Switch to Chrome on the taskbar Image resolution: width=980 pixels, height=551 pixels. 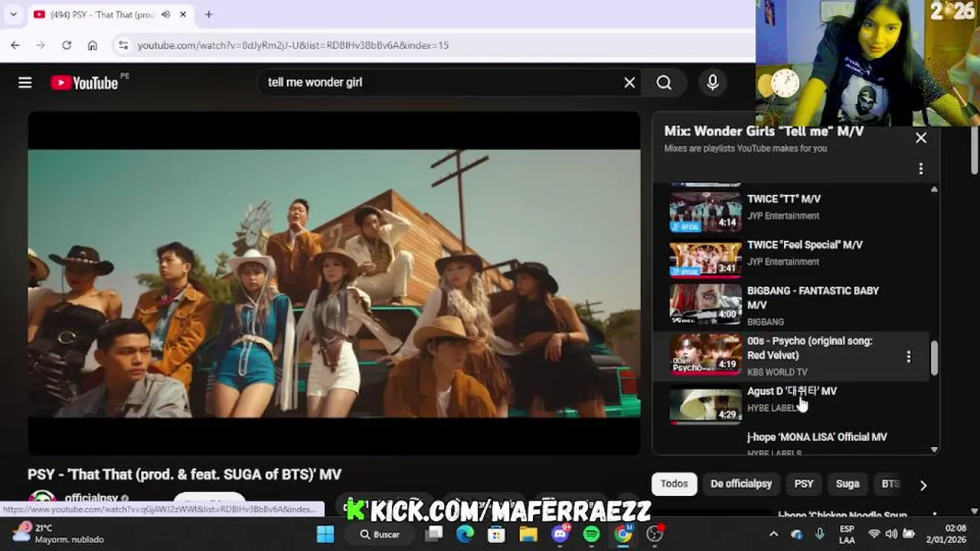[x=623, y=534]
